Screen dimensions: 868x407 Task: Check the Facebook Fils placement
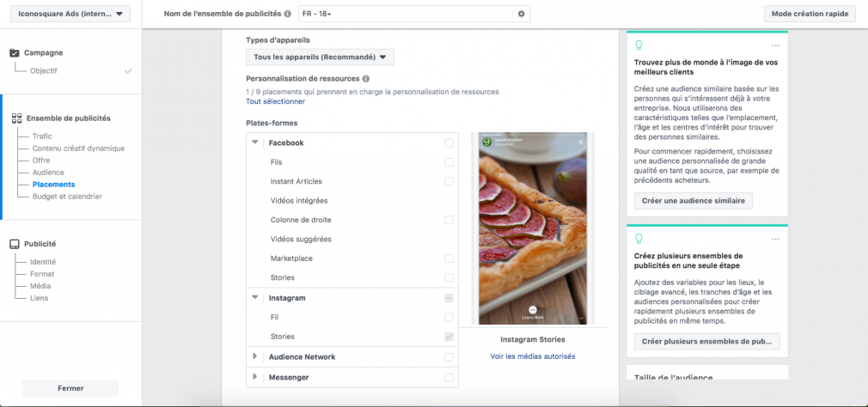tap(449, 162)
